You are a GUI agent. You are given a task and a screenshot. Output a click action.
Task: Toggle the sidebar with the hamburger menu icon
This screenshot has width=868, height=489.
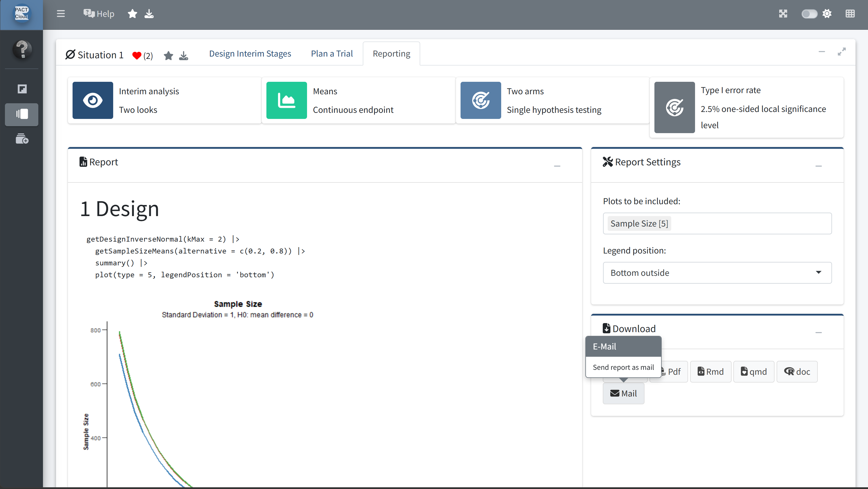(x=61, y=14)
